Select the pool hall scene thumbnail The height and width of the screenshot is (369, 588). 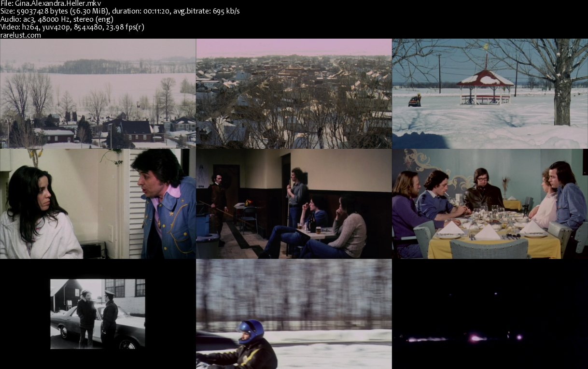(294, 203)
